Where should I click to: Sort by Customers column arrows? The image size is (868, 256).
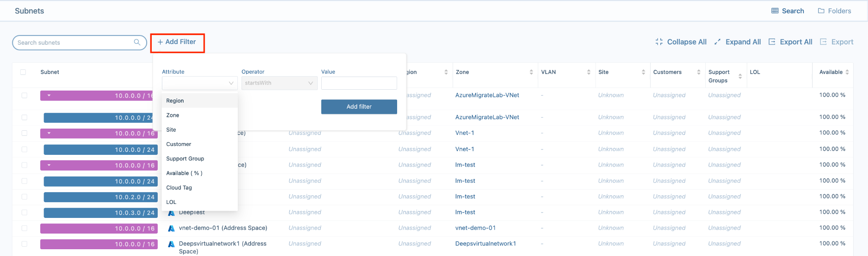coord(698,72)
